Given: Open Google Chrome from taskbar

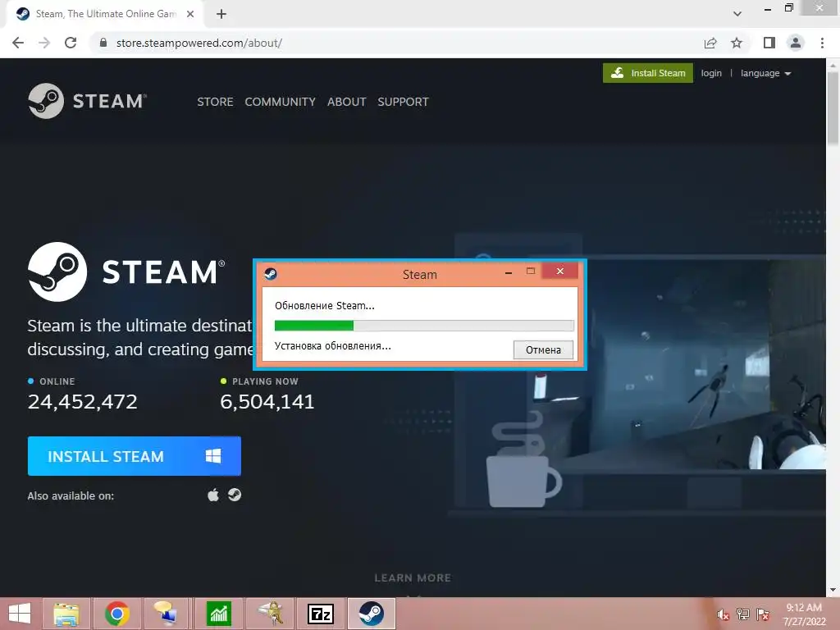Looking at the screenshot, I should (x=116, y=614).
